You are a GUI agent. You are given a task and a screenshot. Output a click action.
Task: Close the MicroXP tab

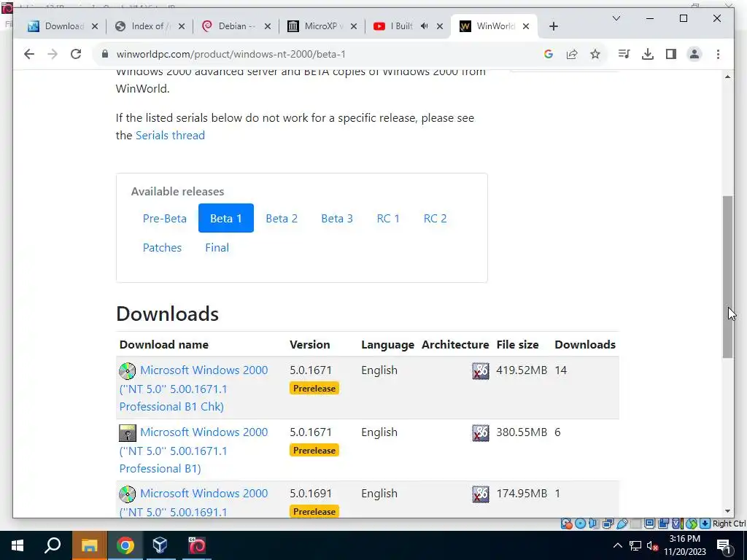[x=354, y=26]
